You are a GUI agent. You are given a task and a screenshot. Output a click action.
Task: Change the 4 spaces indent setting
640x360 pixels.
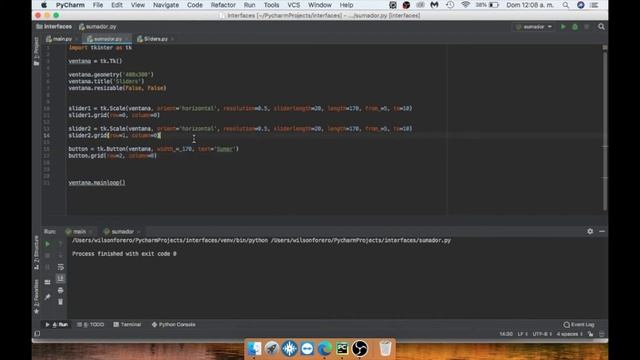pyautogui.click(x=569, y=334)
